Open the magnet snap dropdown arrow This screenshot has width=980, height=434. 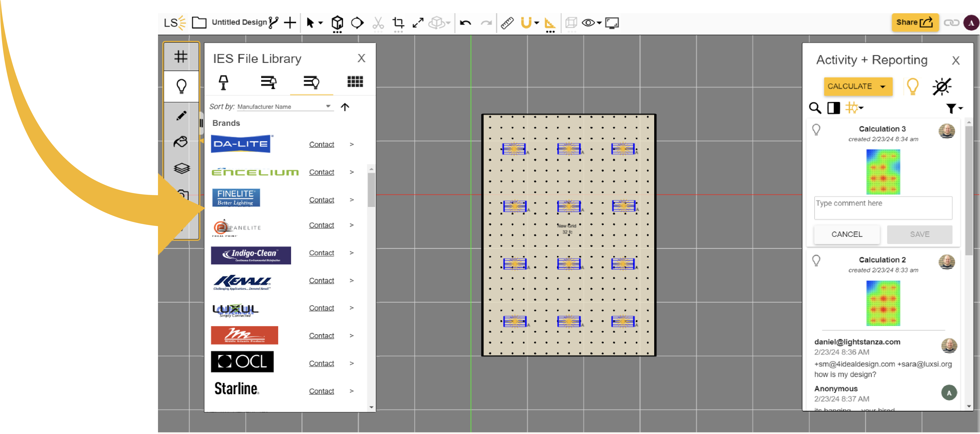(x=536, y=23)
